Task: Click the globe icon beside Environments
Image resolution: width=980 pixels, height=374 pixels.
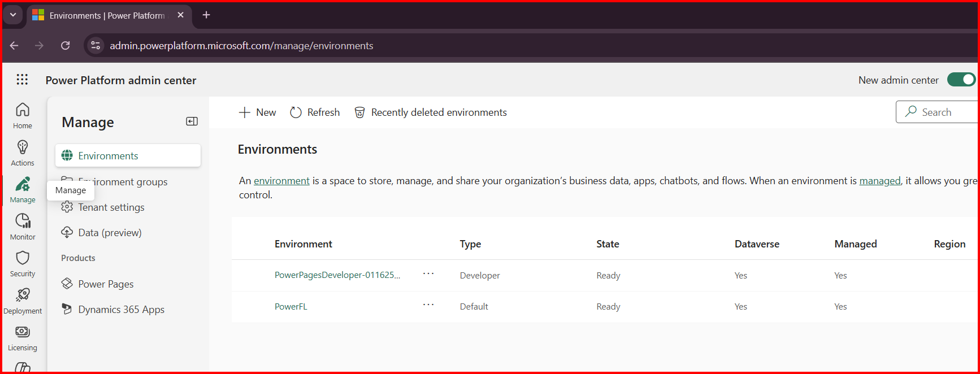Action: tap(67, 155)
